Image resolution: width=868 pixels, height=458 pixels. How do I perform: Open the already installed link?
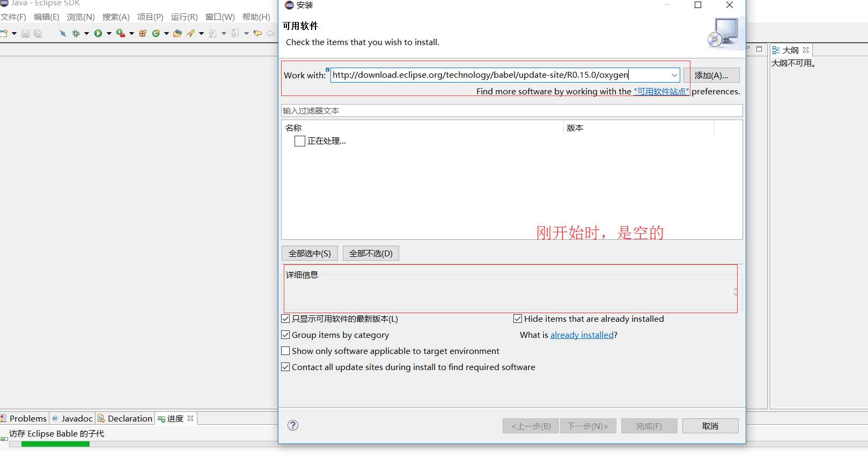[x=582, y=335]
